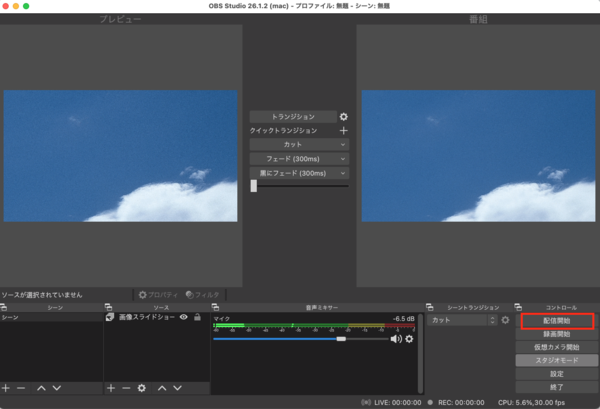Select the 画像スライドショー source item
The height and width of the screenshot is (409, 600).
pyautogui.click(x=146, y=317)
